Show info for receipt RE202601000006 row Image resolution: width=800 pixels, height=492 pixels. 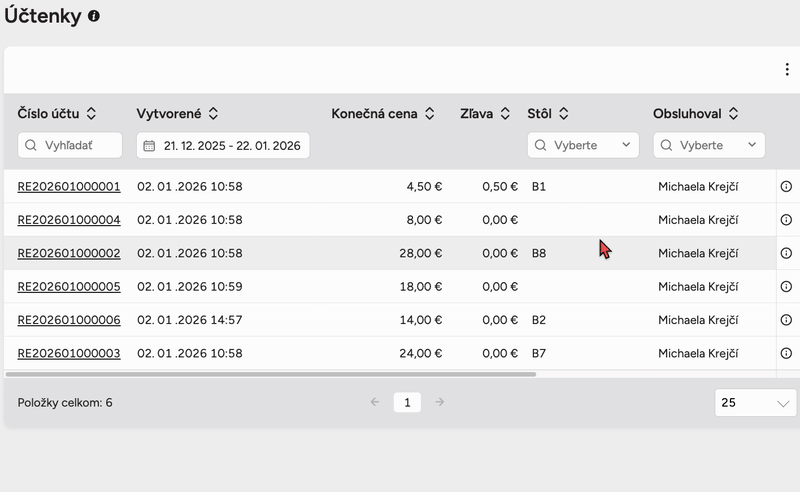[785, 320]
